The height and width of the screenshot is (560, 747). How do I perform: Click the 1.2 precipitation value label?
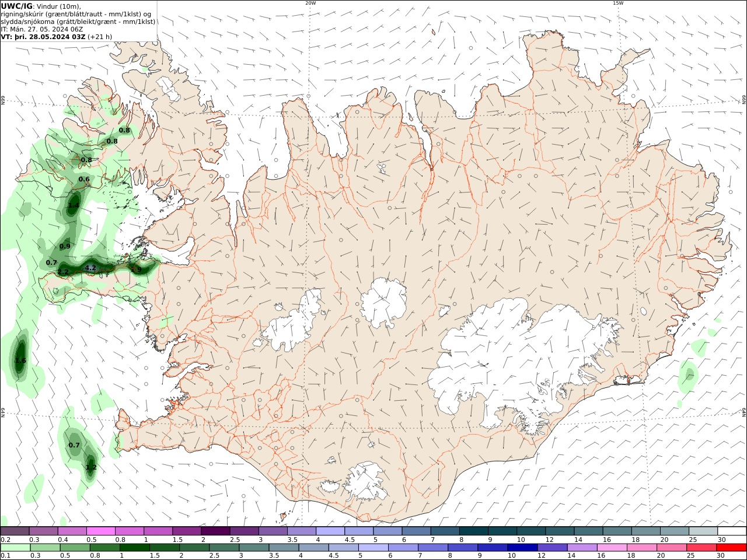[91, 467]
